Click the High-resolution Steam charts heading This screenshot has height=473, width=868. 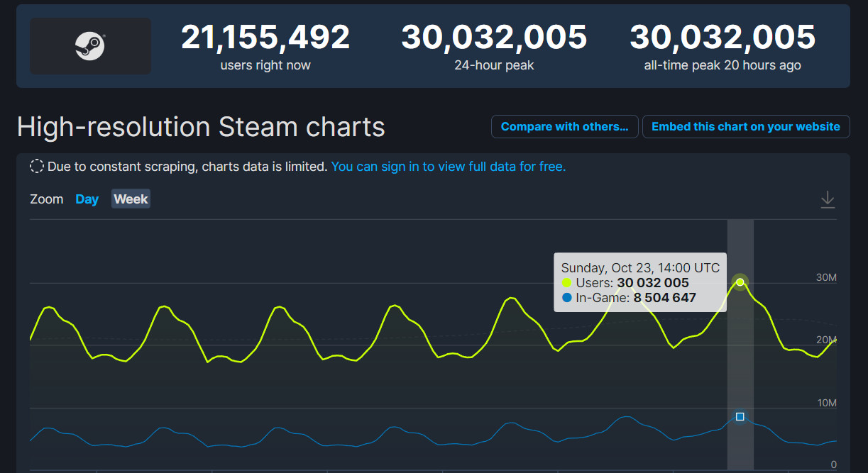tap(201, 127)
